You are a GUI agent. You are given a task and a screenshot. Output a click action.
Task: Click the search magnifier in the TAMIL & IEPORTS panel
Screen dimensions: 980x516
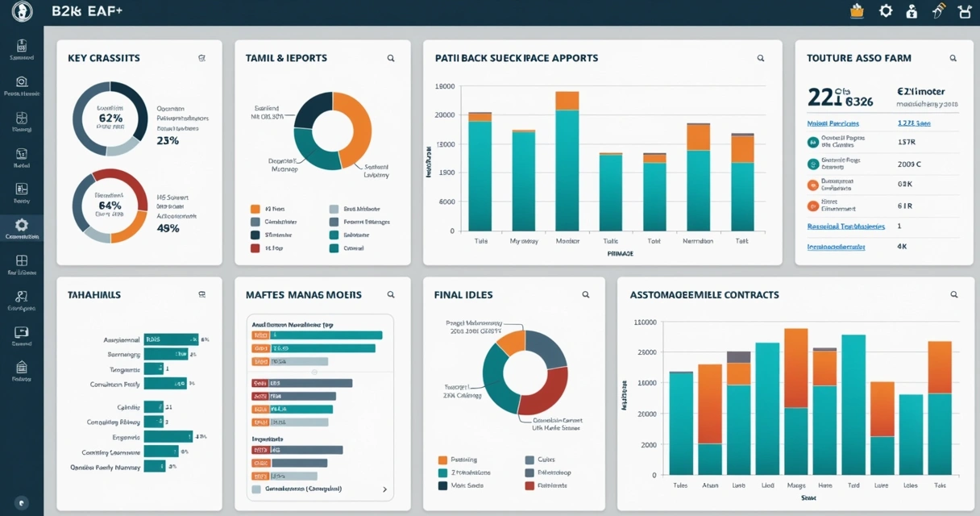tap(391, 57)
